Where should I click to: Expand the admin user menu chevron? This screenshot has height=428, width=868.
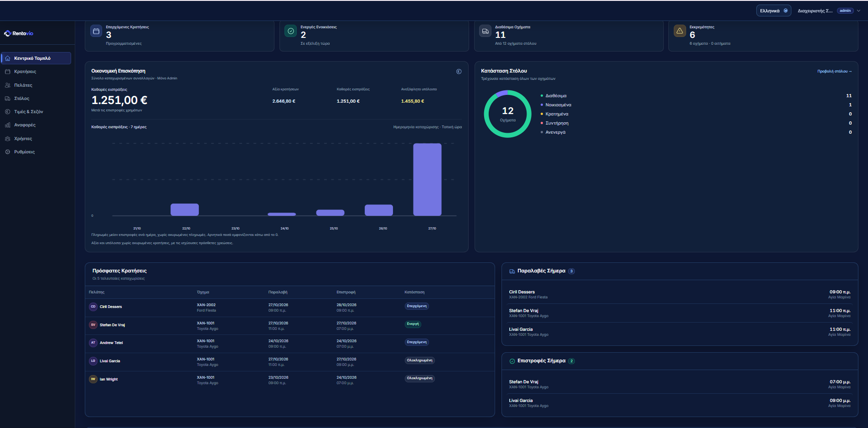pyautogui.click(x=859, y=11)
